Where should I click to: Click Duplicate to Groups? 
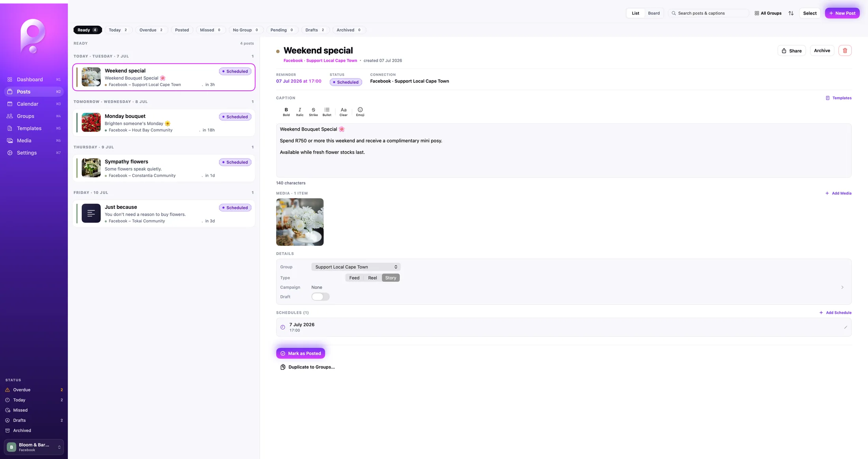[307, 367]
